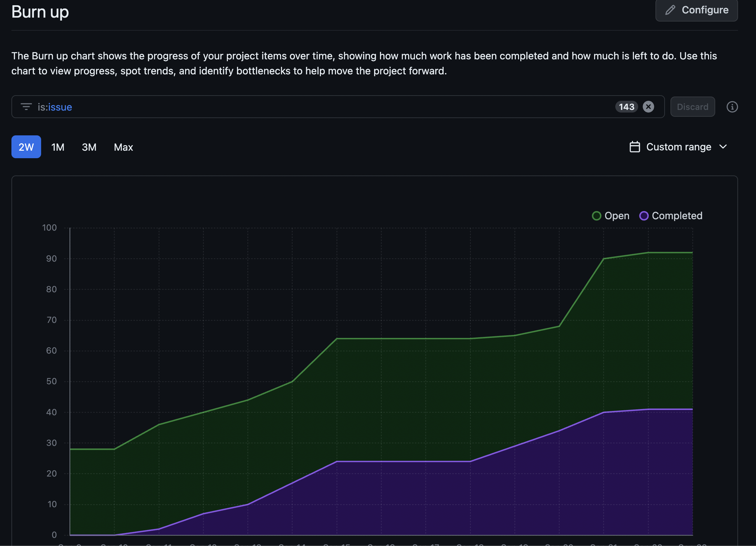Select the Max time range

123,146
